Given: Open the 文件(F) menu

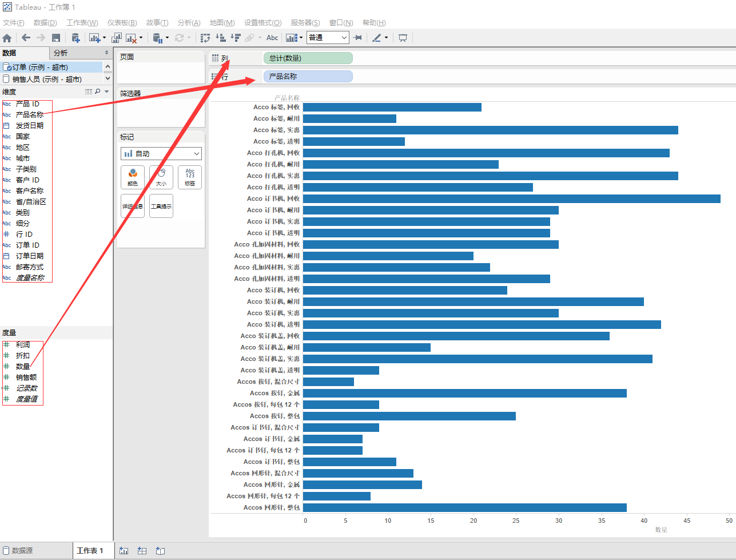Looking at the screenshot, I should pyautogui.click(x=14, y=23).
